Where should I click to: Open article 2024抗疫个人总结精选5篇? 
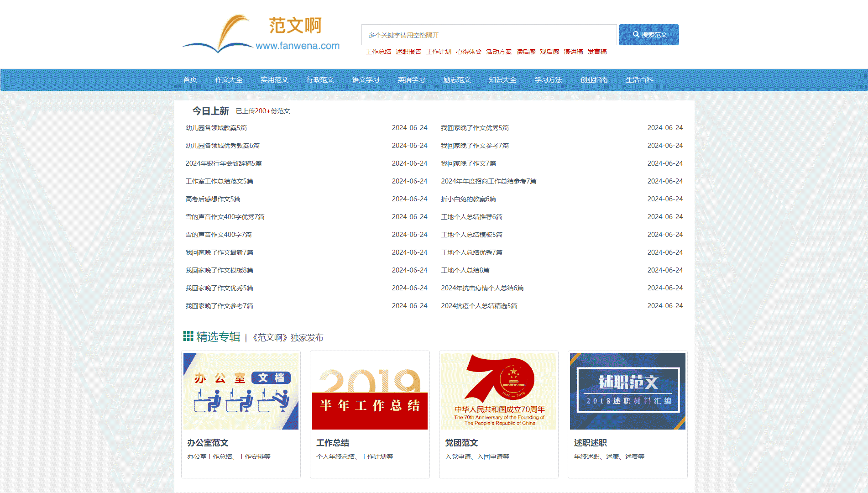coord(479,306)
